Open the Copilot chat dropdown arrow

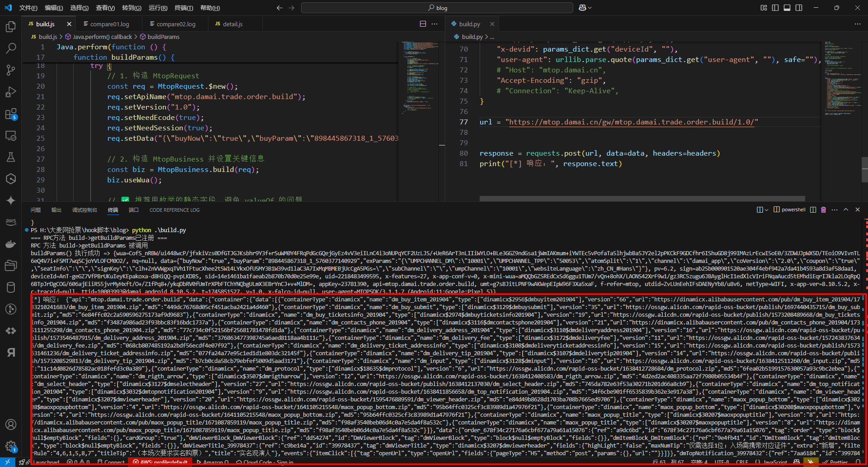pos(590,8)
